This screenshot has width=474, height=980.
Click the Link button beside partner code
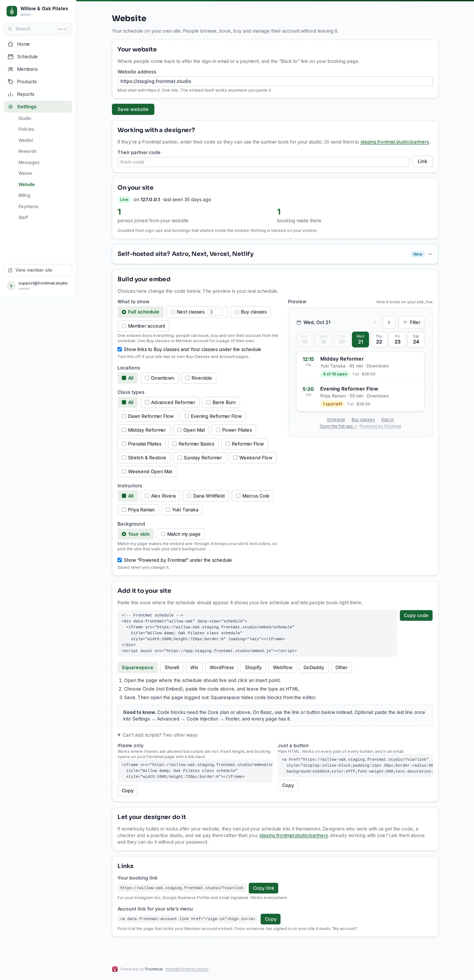coord(422,161)
